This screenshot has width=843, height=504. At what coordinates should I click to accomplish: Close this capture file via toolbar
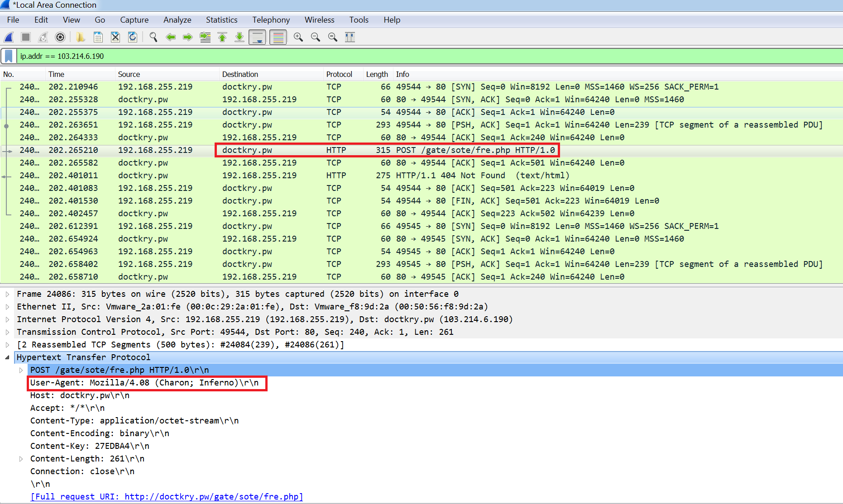click(x=115, y=37)
